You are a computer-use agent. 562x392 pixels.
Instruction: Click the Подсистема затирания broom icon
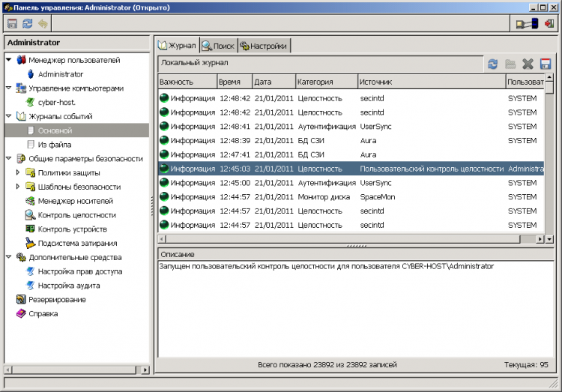point(31,243)
